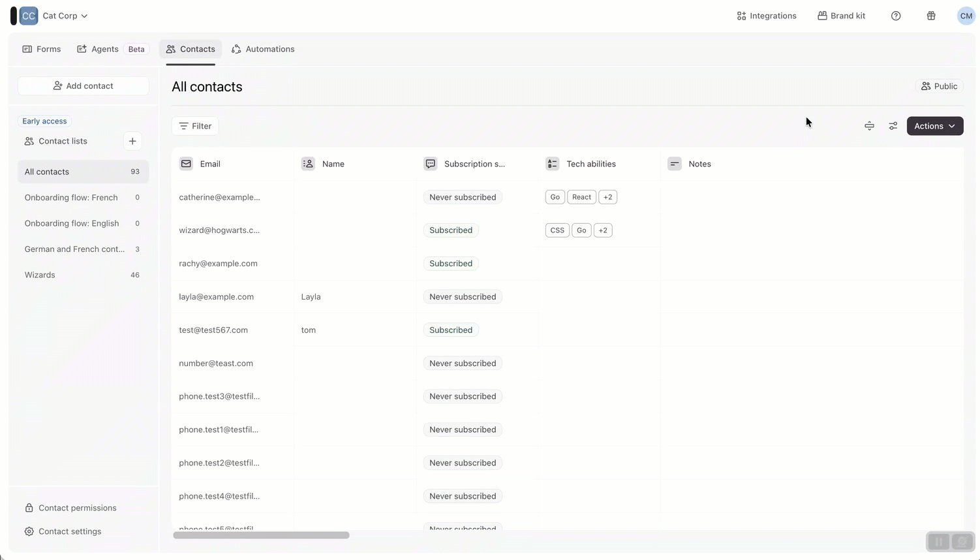Expand +2 tags for catherine's tech abilities
The height and width of the screenshot is (560, 980).
pos(607,197)
